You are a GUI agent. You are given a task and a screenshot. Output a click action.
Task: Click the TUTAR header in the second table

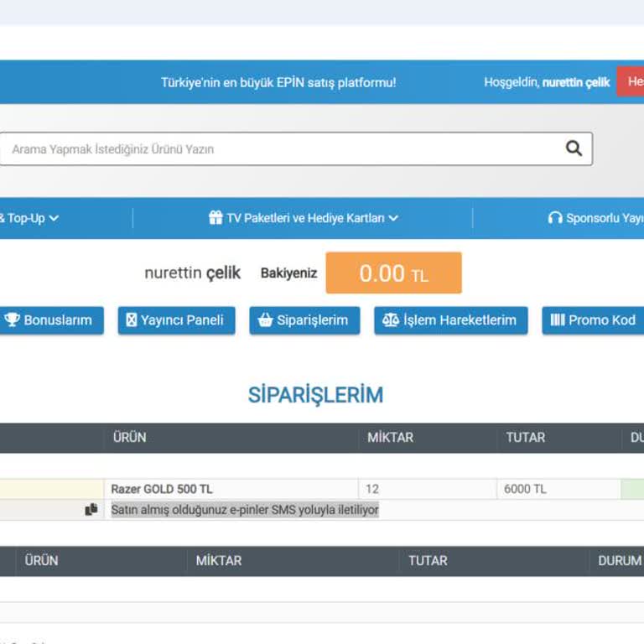point(428,561)
